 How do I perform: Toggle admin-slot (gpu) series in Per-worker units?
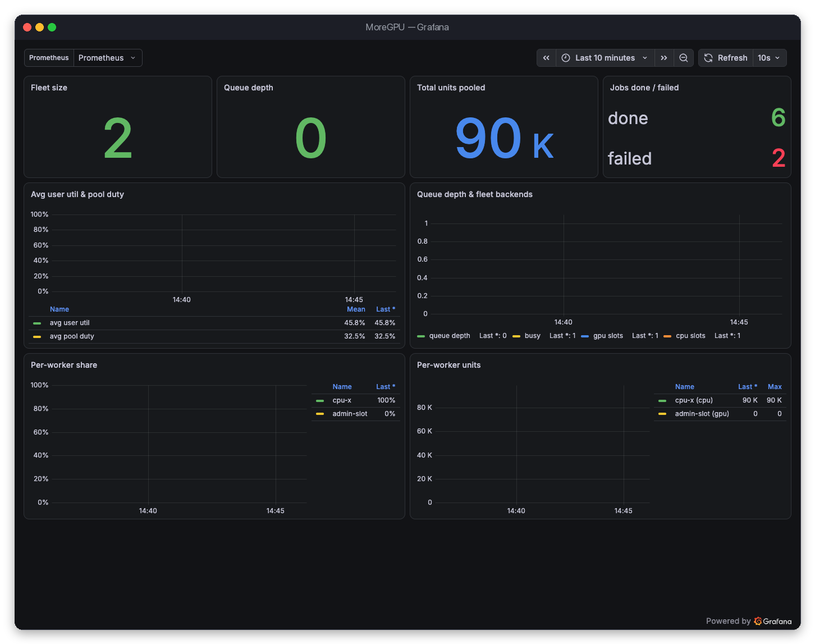point(702,414)
